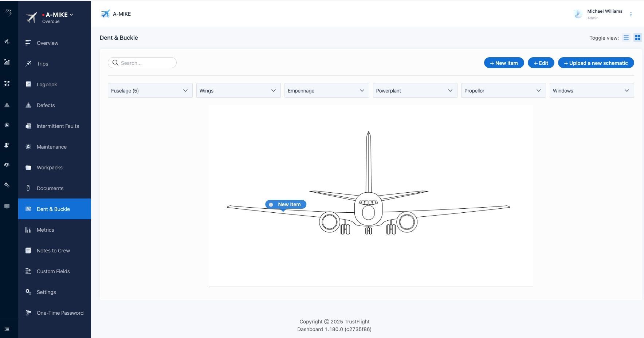Click the magnifier icon in the search box

pyautogui.click(x=115, y=63)
